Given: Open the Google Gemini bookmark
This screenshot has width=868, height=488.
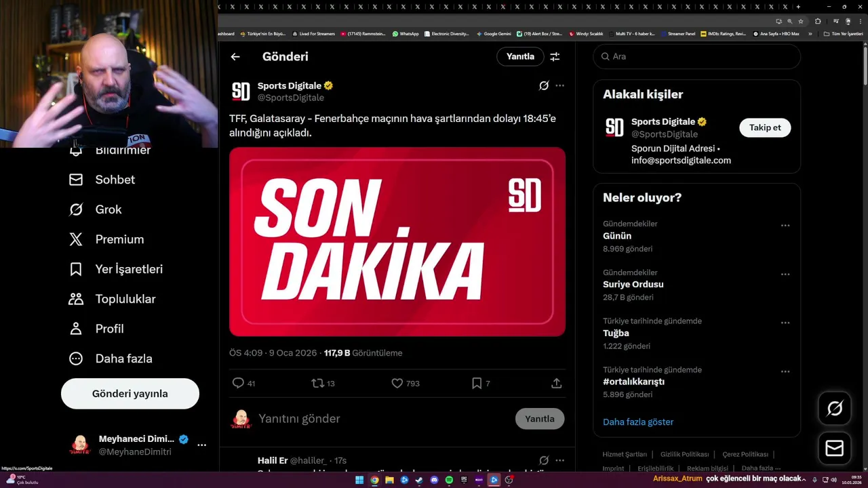Looking at the screenshot, I should (x=494, y=33).
